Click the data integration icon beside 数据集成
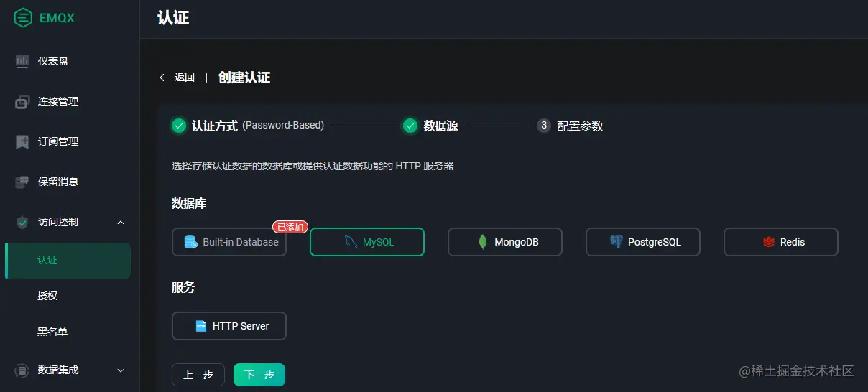Viewport: 868px width, 392px height. coord(22,370)
